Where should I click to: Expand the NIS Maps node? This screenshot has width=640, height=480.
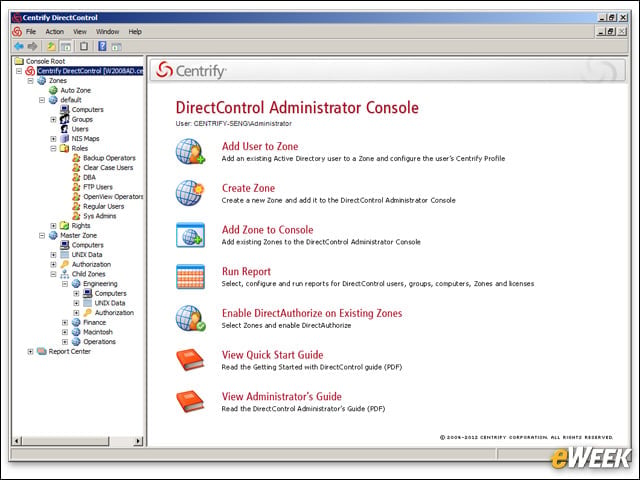click(x=53, y=139)
